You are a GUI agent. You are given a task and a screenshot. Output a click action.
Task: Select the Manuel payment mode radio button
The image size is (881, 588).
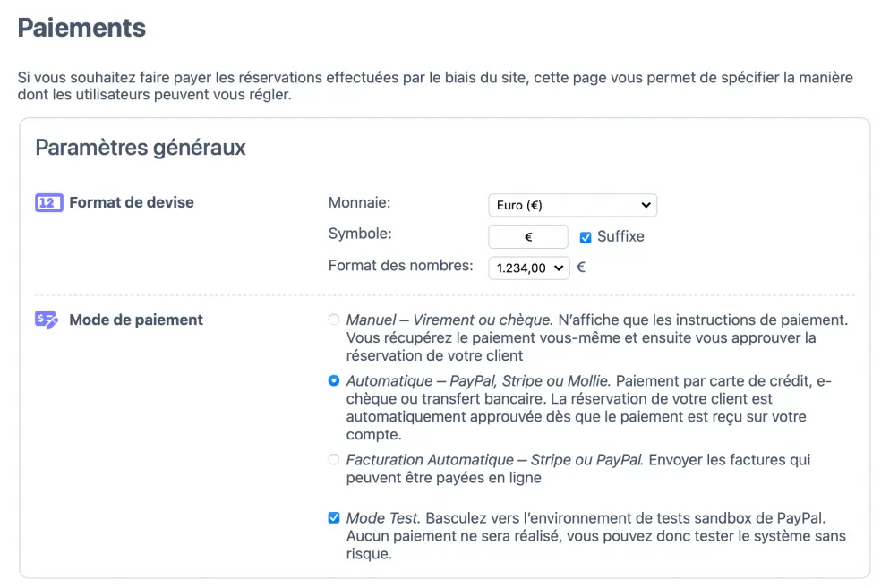[x=333, y=320]
